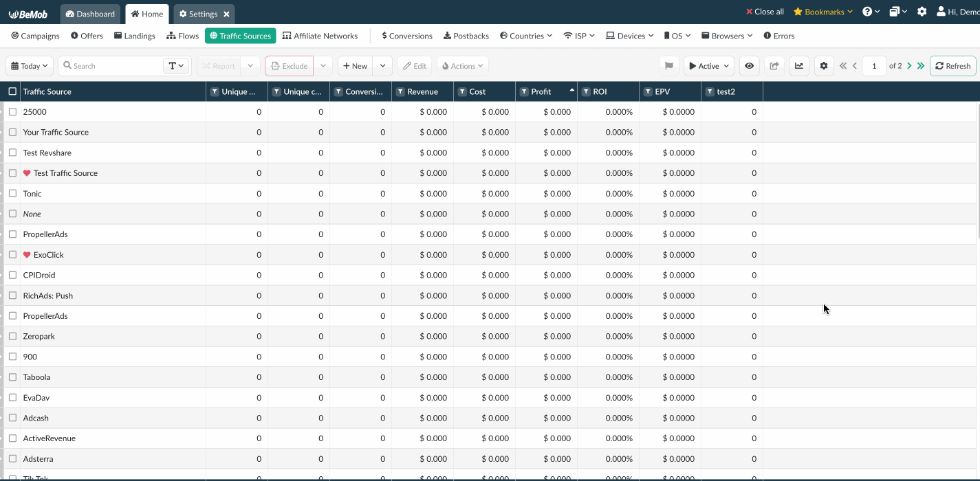Open the search type T dropdown
This screenshot has width=980, height=481.
(x=177, y=66)
